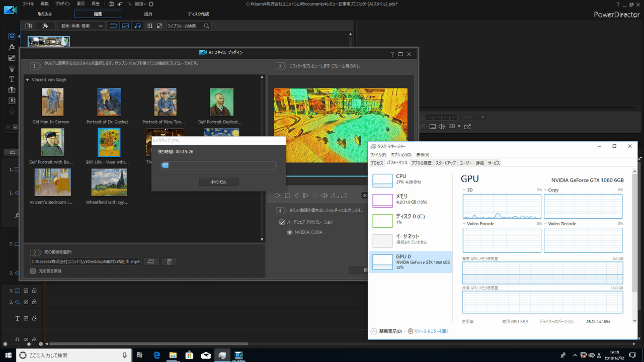Click the trash icon beside source video path
644x362 pixels.
pyautogui.click(x=170, y=261)
